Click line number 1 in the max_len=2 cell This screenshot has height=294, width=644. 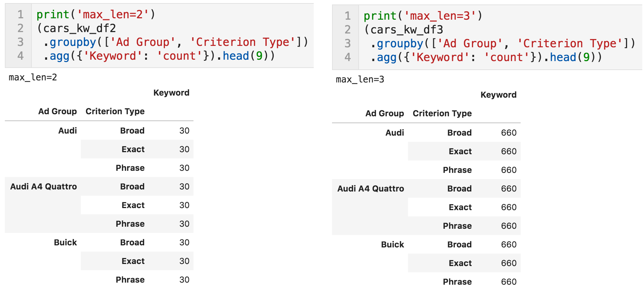20,14
